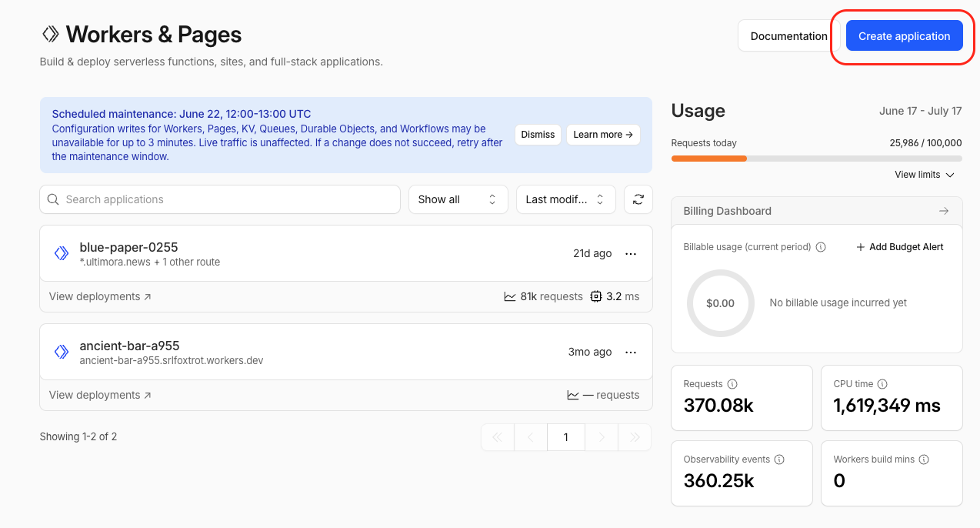The image size is (980, 528).
Task: Click the info icon beside Workers build mins
Action: pyautogui.click(x=924, y=459)
